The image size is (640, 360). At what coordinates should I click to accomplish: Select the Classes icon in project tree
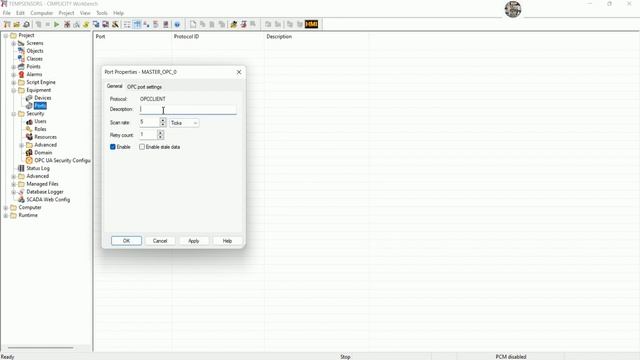(x=21, y=59)
